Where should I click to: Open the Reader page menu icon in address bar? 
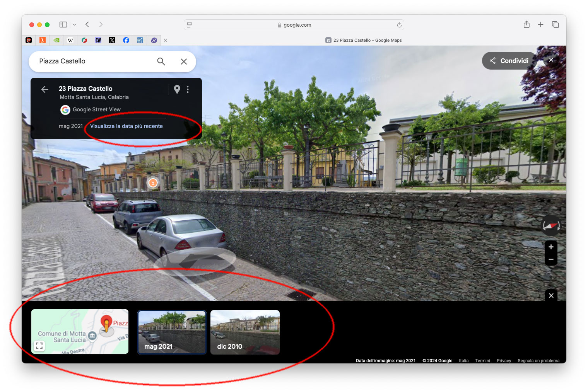pyautogui.click(x=190, y=25)
